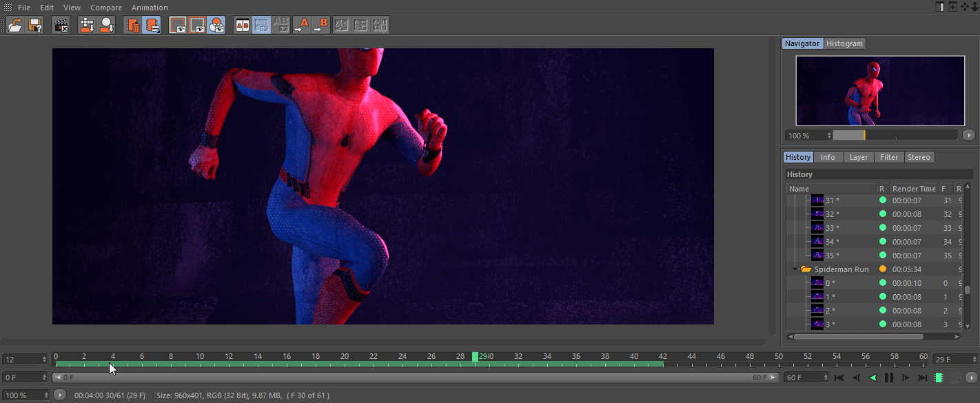Image resolution: width=980 pixels, height=403 pixels.
Task: Click the 29 F current frame field
Action: [955, 360]
